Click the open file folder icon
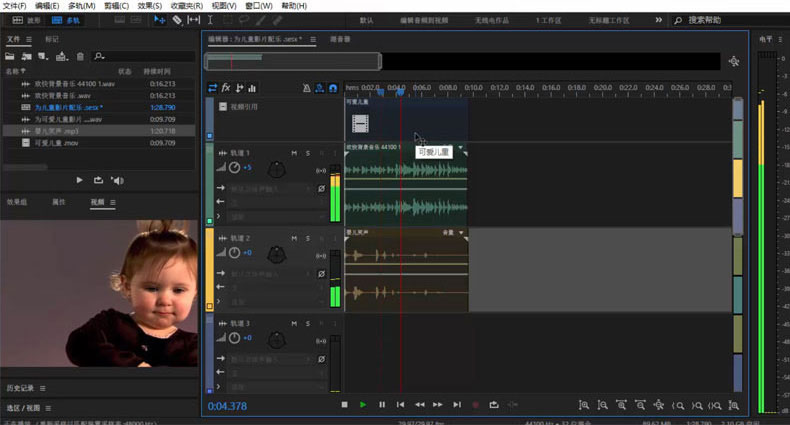 pyautogui.click(x=11, y=56)
